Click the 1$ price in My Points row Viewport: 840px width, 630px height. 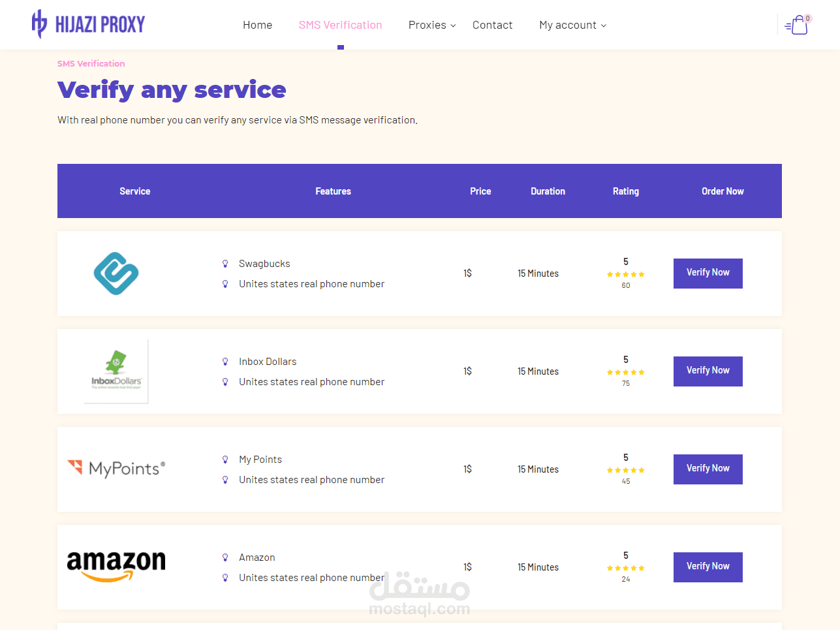[468, 469]
